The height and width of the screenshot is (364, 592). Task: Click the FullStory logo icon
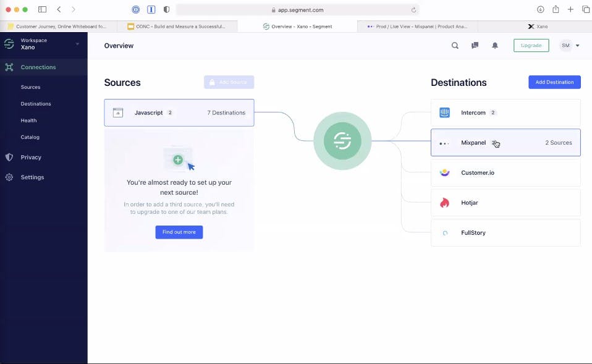pyautogui.click(x=445, y=233)
